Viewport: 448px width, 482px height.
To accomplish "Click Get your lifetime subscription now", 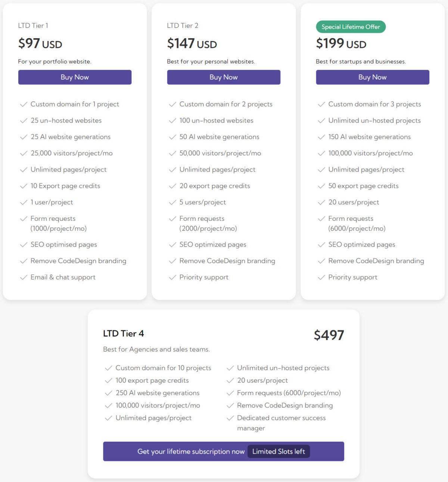I will (x=190, y=451).
